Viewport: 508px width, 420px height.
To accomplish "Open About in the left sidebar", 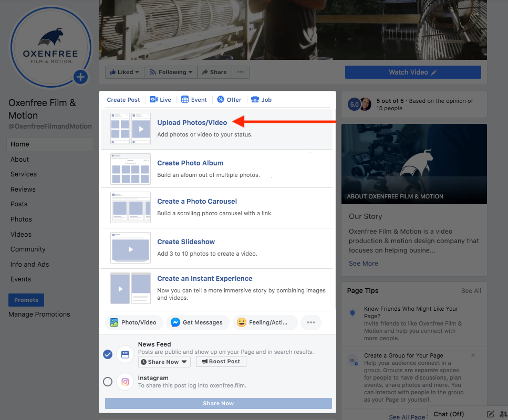I will [19, 159].
